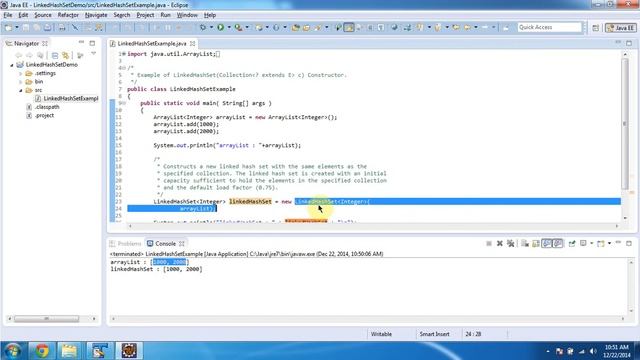Open the Display Selected Console dropdown arrow
This screenshot has height=360, width=640.
[591, 244]
